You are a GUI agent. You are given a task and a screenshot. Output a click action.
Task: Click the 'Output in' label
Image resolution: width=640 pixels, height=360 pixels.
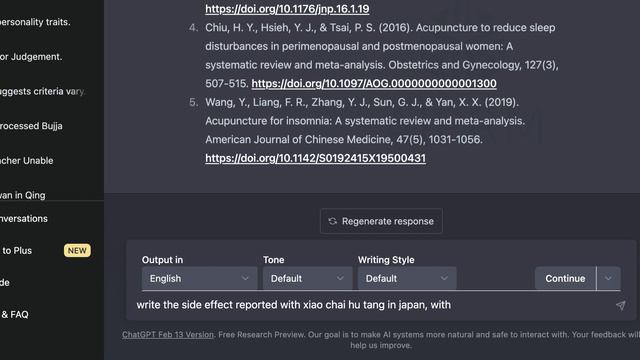tap(162, 260)
